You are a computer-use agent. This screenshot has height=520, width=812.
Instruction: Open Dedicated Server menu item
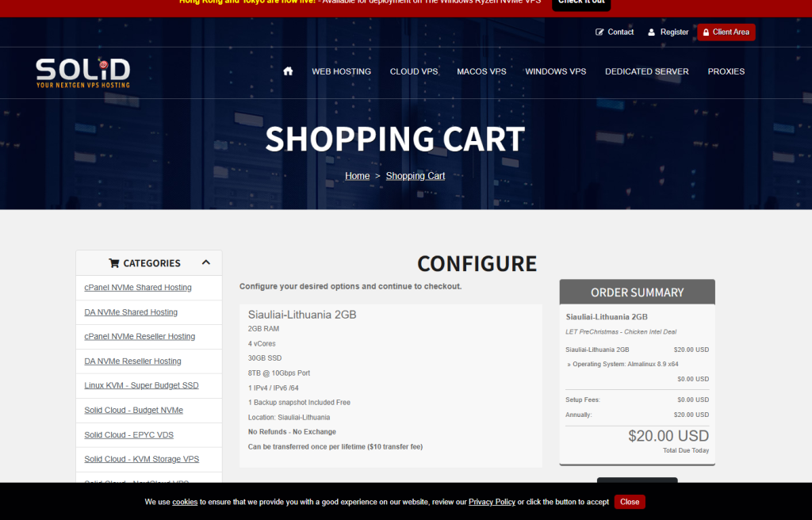[646, 71]
